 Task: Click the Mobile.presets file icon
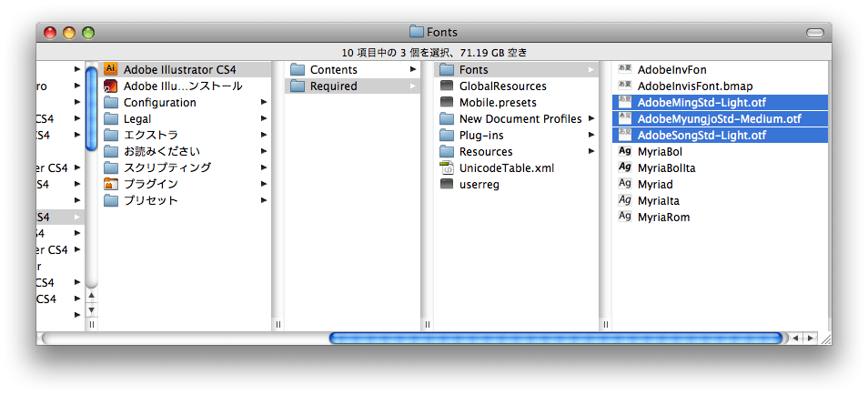tap(447, 103)
